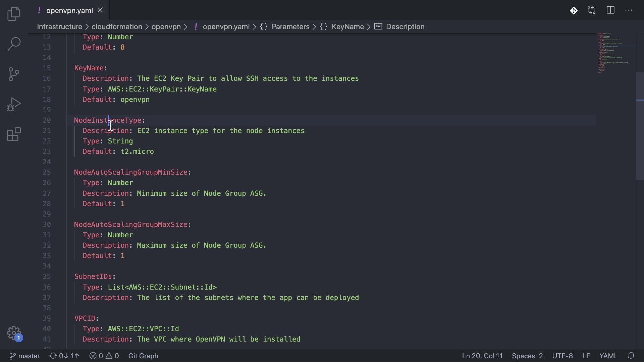
Task: Open the Search view in activity bar
Action: click(14, 44)
